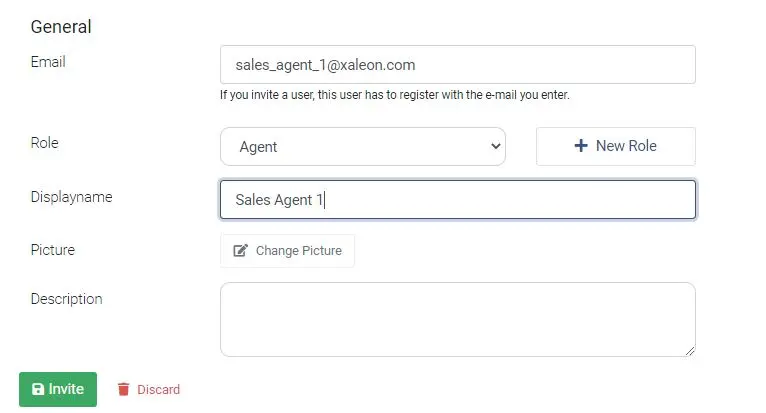This screenshot has height=413, width=766.
Task: Click the edit pencil icon beside Change Picture
Action: pyautogui.click(x=240, y=251)
